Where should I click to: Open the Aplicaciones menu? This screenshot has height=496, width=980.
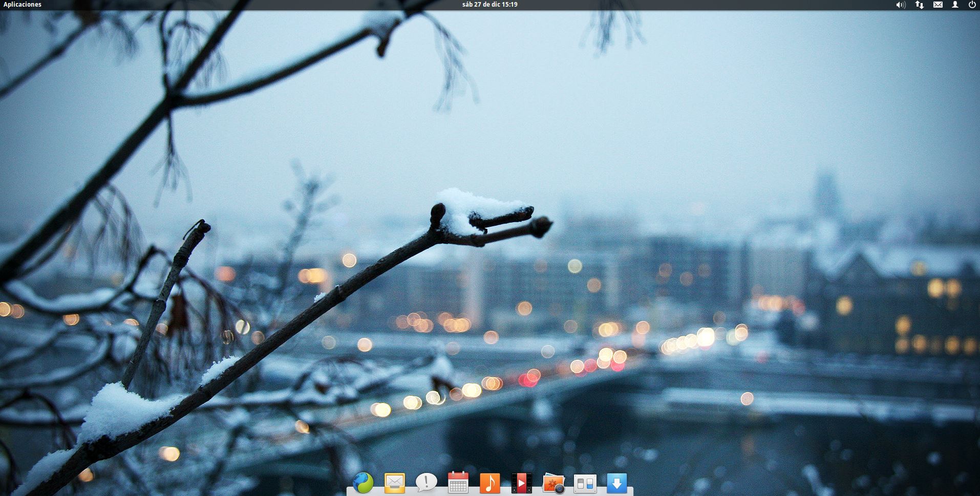(x=23, y=5)
